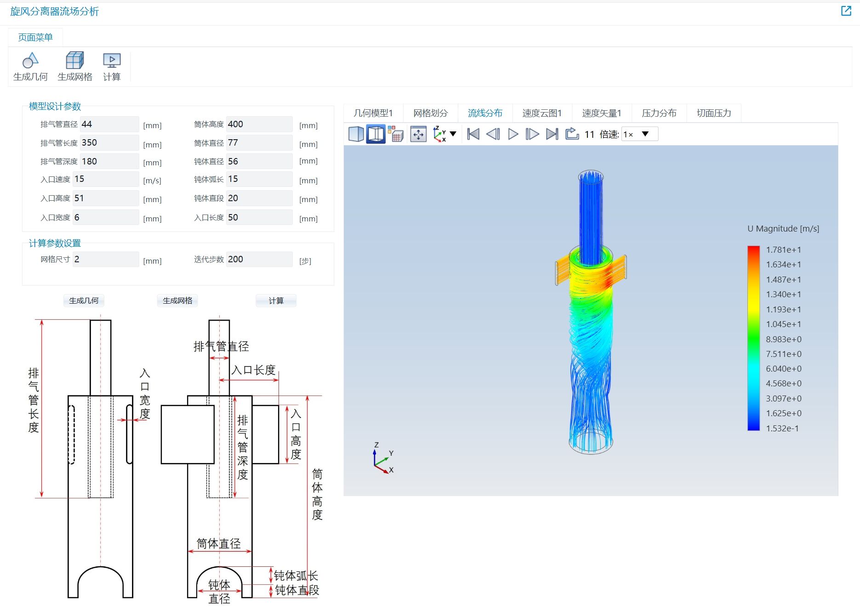
Task: Click the 1.781e+1 legend maximum value
Action: click(x=783, y=250)
